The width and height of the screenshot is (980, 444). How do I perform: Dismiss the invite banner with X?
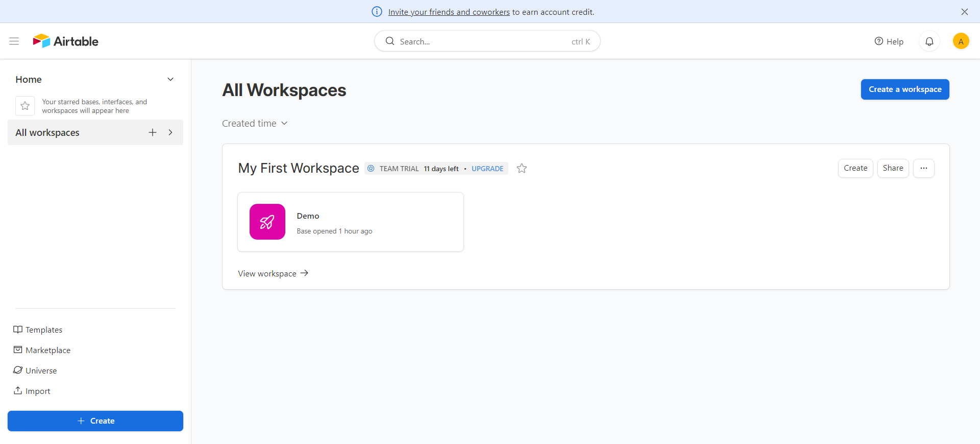pyautogui.click(x=965, y=12)
